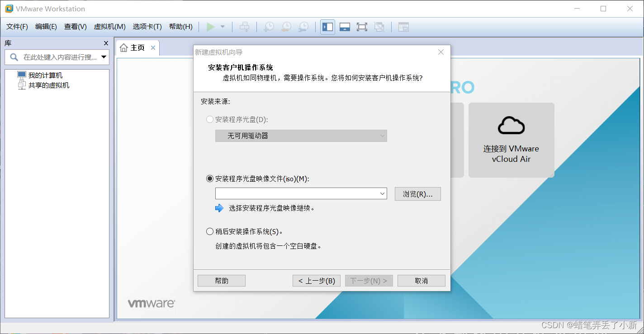The width and height of the screenshot is (644, 334).
Task: Close the new virtual machine wizard dialog
Action: pos(441,52)
